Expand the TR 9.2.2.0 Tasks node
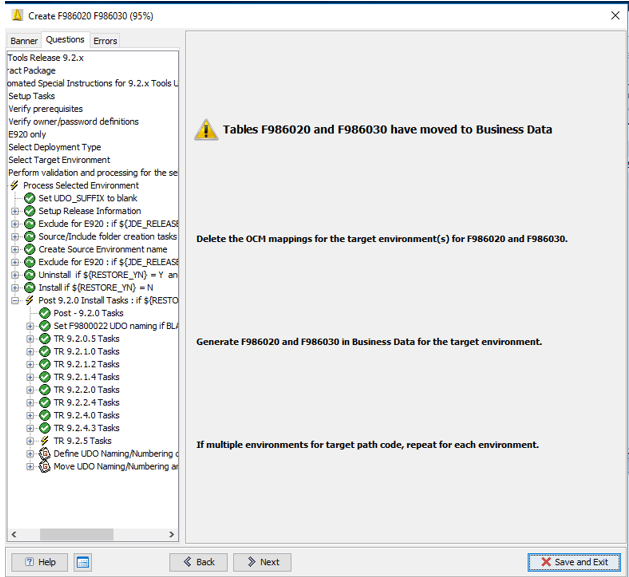This screenshot has height=577, width=629. click(30, 390)
